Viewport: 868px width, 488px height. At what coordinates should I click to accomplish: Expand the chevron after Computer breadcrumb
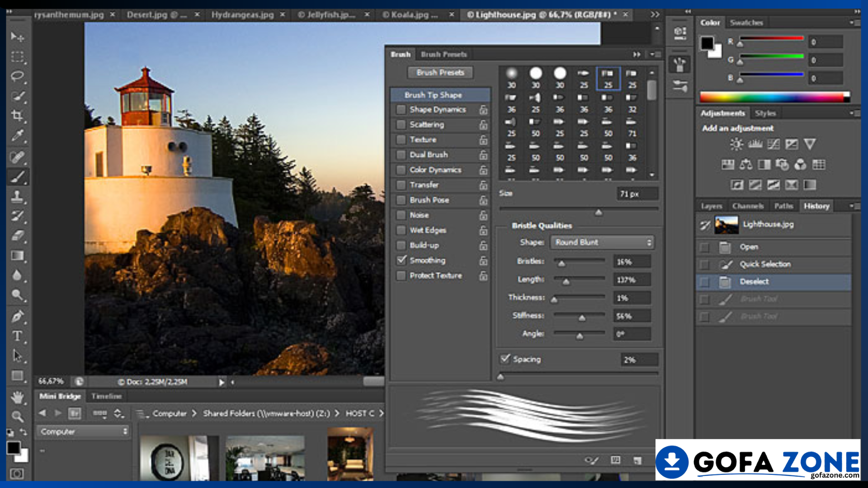click(x=194, y=413)
